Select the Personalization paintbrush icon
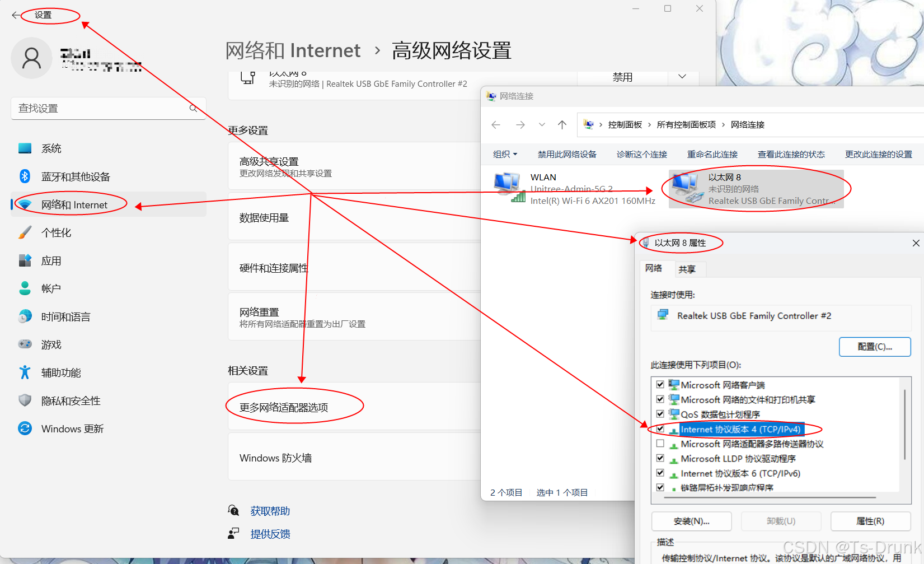Viewport: 924px width, 564px height. (25, 232)
